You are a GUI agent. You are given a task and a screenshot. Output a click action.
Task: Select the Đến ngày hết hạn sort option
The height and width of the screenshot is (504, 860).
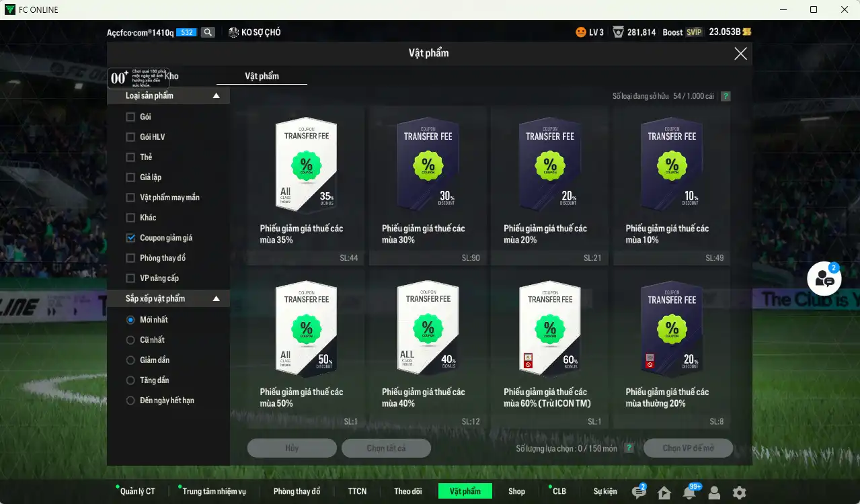pyautogui.click(x=130, y=401)
